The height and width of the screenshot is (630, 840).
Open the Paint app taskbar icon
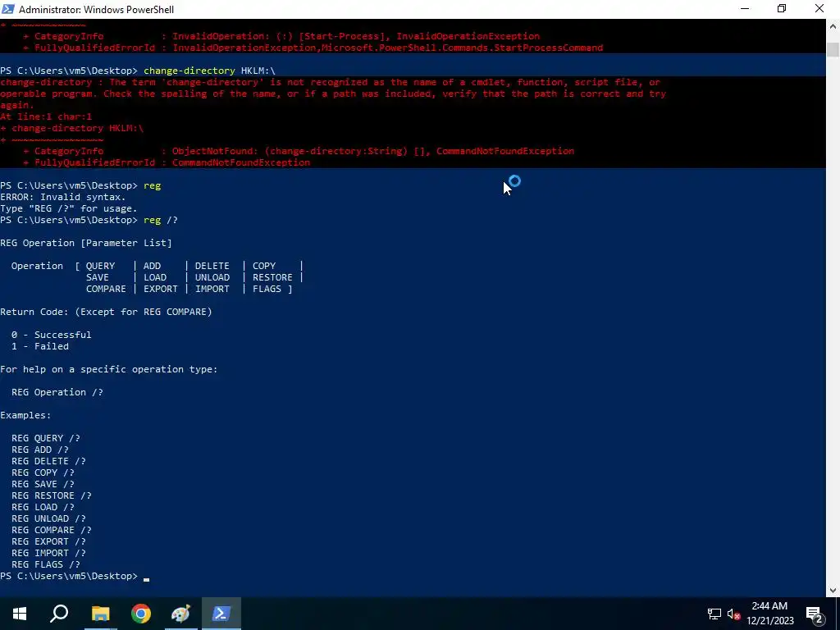click(180, 614)
